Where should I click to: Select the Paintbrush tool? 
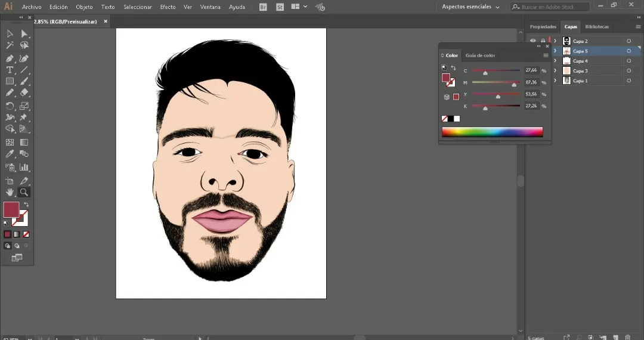(24, 81)
